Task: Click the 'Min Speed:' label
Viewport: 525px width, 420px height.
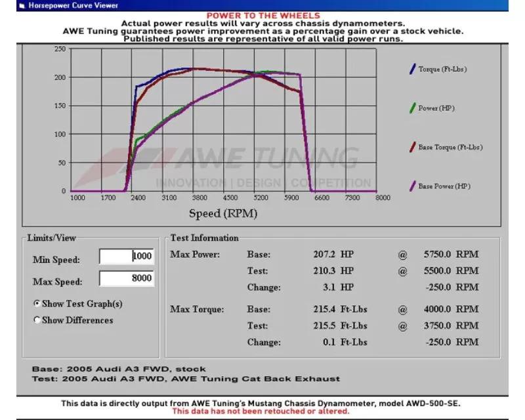Action: point(56,260)
